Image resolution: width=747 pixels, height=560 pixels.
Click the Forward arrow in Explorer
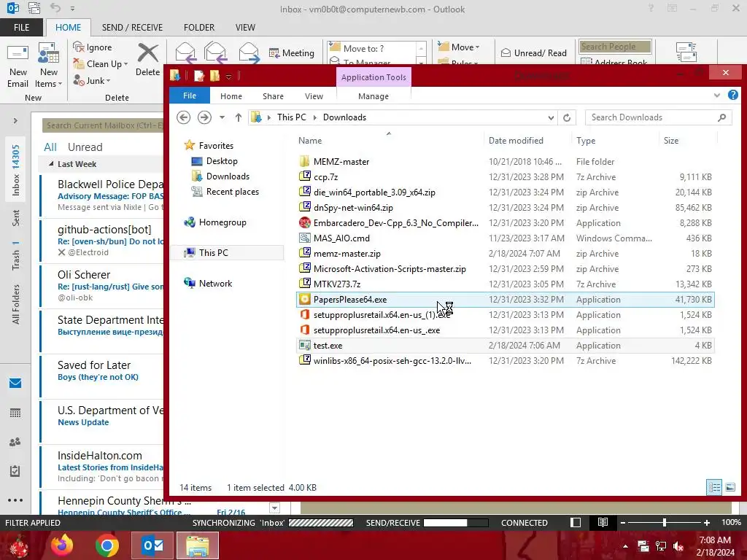pyautogui.click(x=204, y=117)
